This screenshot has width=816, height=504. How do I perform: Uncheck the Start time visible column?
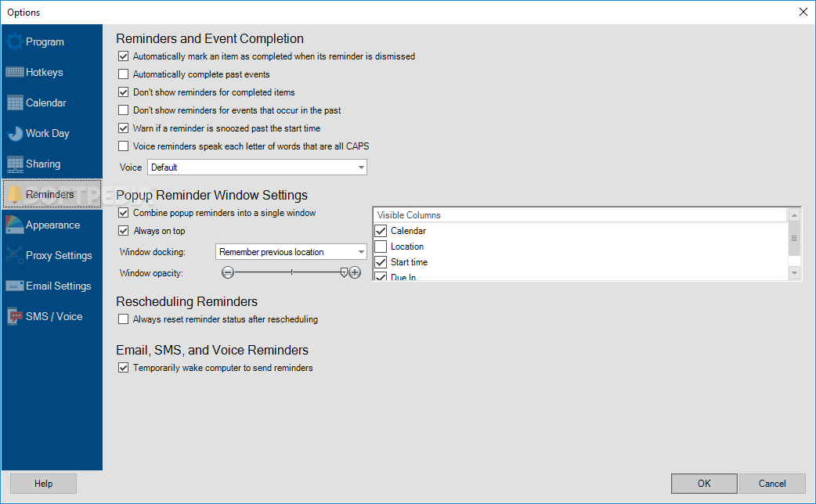pyautogui.click(x=381, y=262)
